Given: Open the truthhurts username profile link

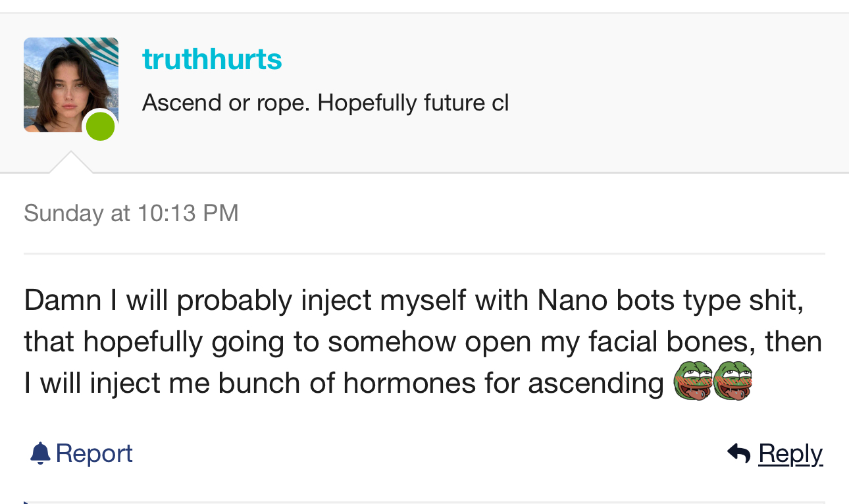Looking at the screenshot, I should click(212, 59).
